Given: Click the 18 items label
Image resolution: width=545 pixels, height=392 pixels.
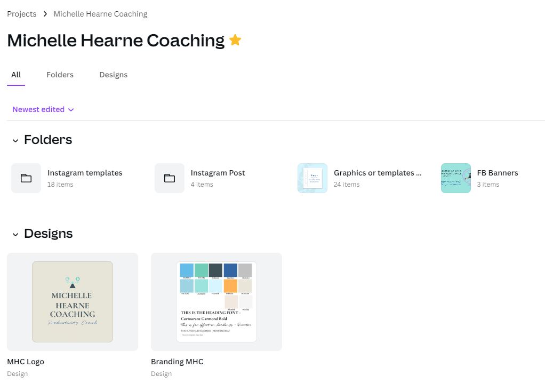Looking at the screenshot, I should [x=60, y=184].
